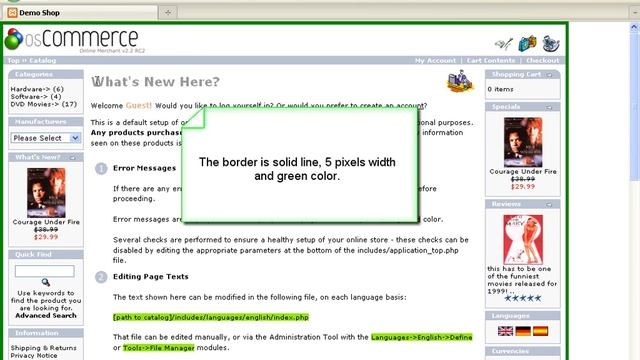
Task: Click the Catalog breadcrumb link
Action: [42, 60]
